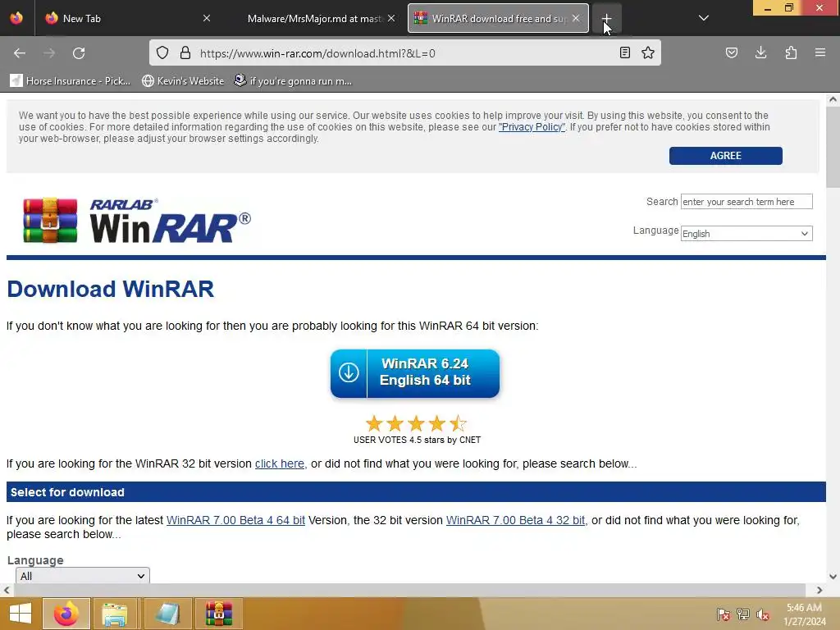Click the horizontal scrollbar left arrow
The height and width of the screenshot is (630, 840).
(7, 590)
